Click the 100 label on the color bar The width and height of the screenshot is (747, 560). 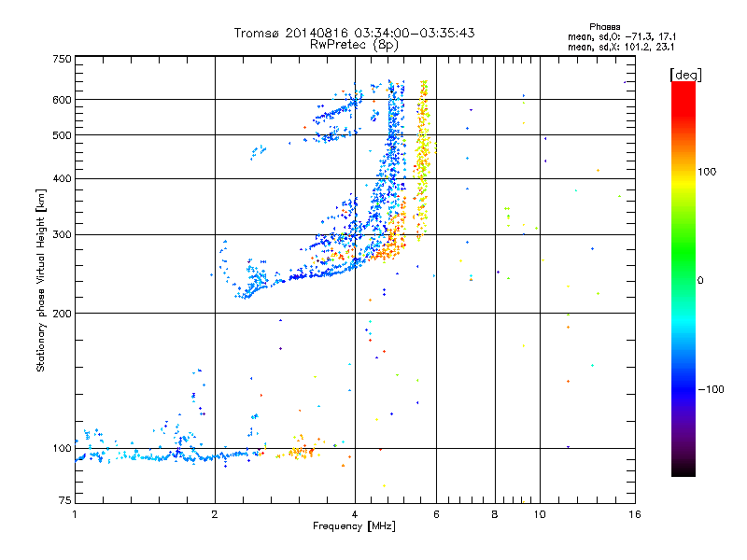coord(707,172)
